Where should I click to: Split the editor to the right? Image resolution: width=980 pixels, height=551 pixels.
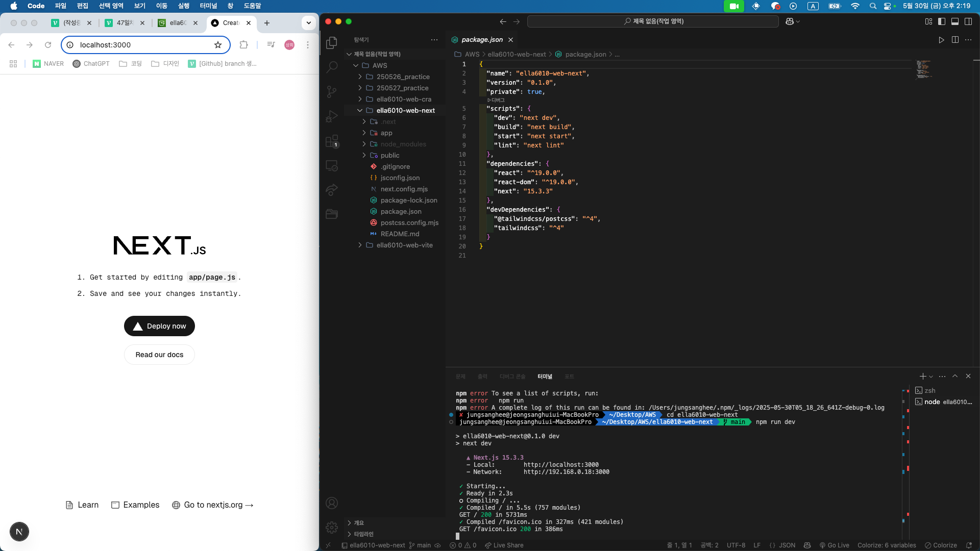pyautogui.click(x=955, y=40)
